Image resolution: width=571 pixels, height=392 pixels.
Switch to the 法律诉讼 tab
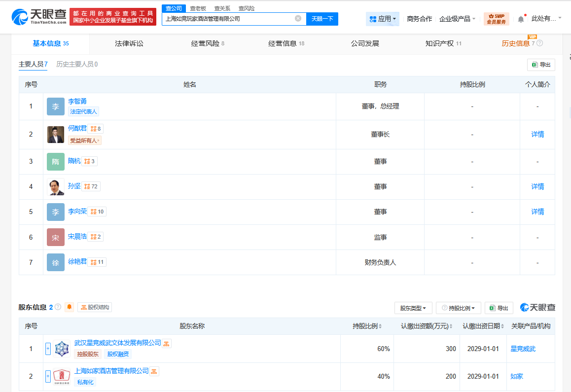coord(129,43)
